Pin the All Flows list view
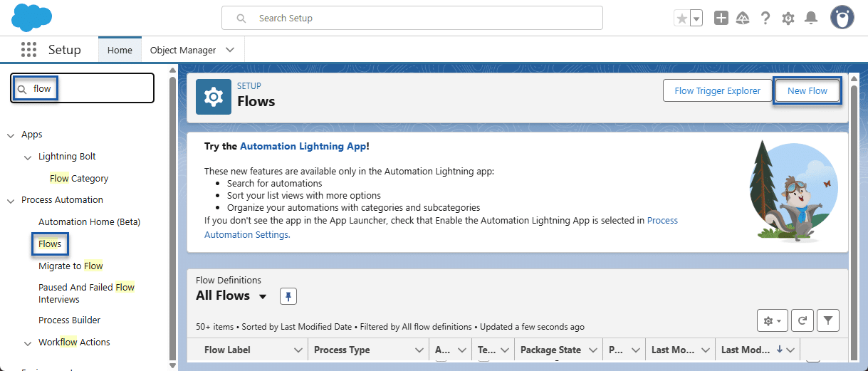Viewport: 868px width, 371px height. (288, 296)
